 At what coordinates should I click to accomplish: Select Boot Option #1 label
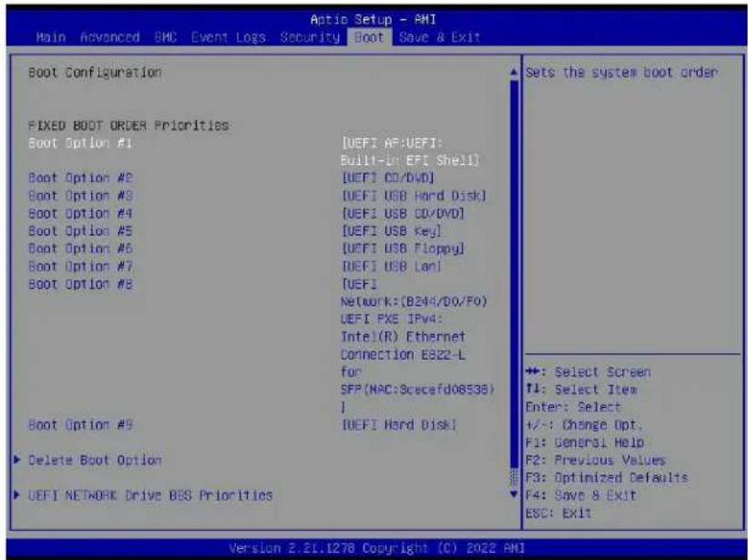tap(80, 143)
